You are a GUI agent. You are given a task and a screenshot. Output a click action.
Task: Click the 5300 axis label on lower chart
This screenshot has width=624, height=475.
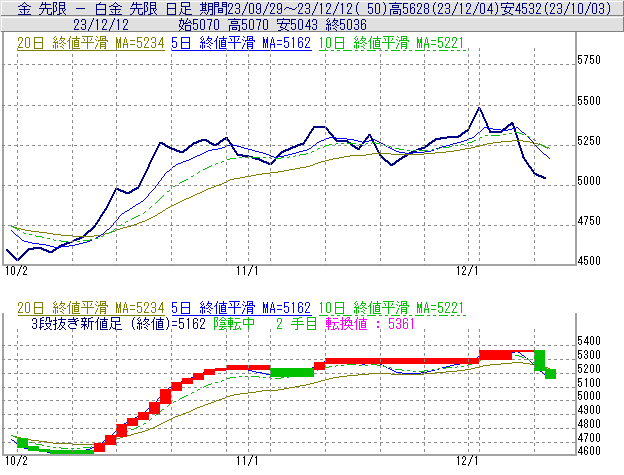[589, 355]
